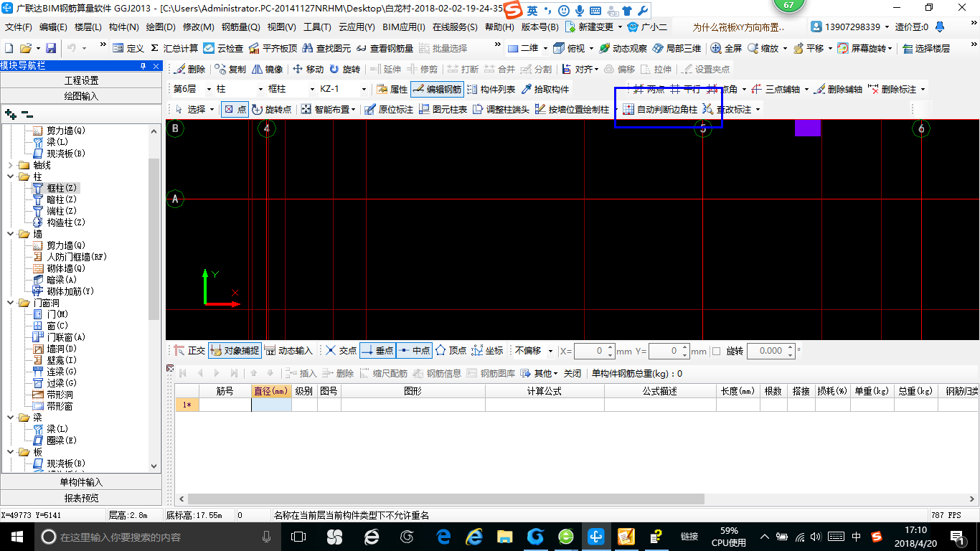Collapse the 门窗洞 tree node
This screenshot has width=980, height=551.
point(10,303)
